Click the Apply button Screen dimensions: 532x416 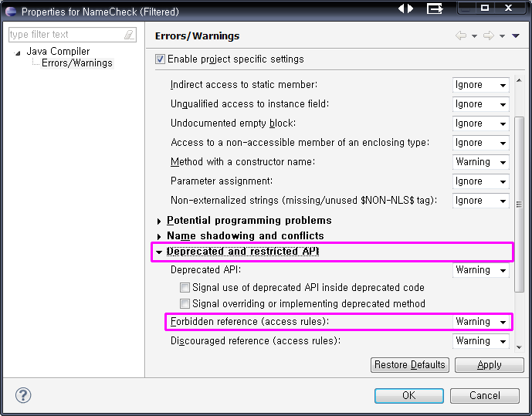489,365
